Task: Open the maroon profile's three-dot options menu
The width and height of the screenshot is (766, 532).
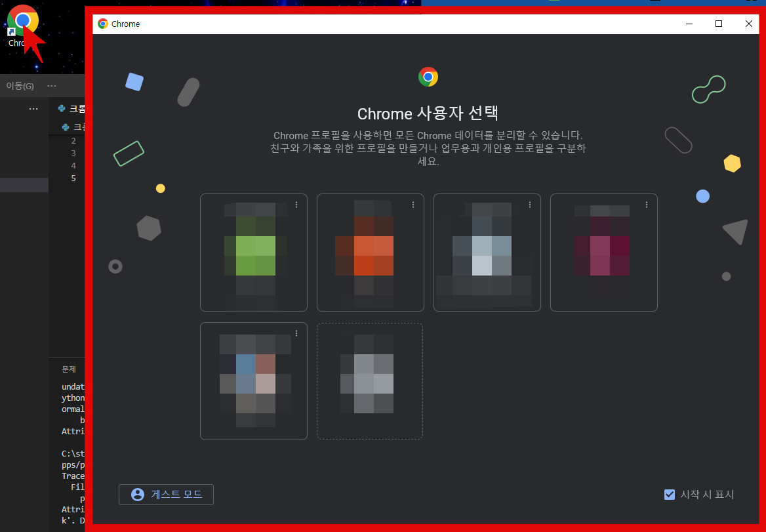Action: click(x=647, y=205)
